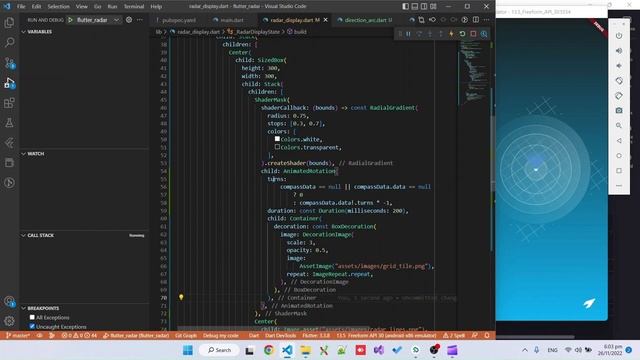The image size is (640, 360).
Task: Show quick fix lightbulb on line 70
Action: tap(181, 297)
